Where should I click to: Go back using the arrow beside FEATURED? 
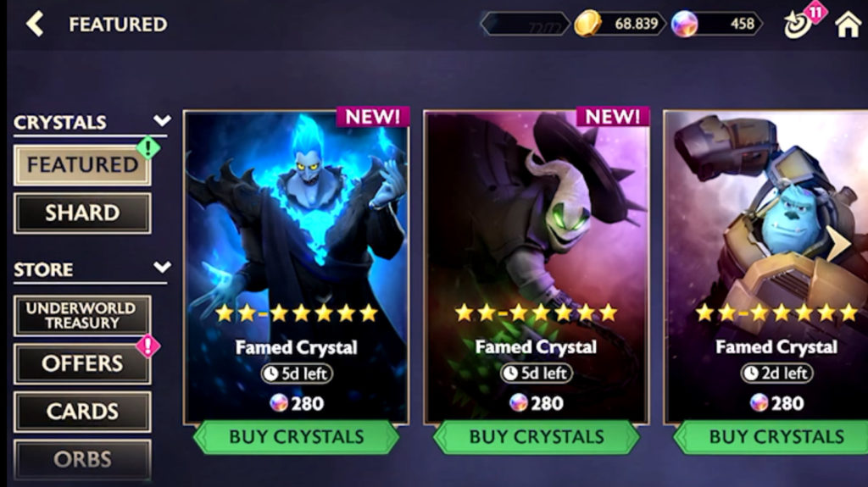(x=34, y=25)
